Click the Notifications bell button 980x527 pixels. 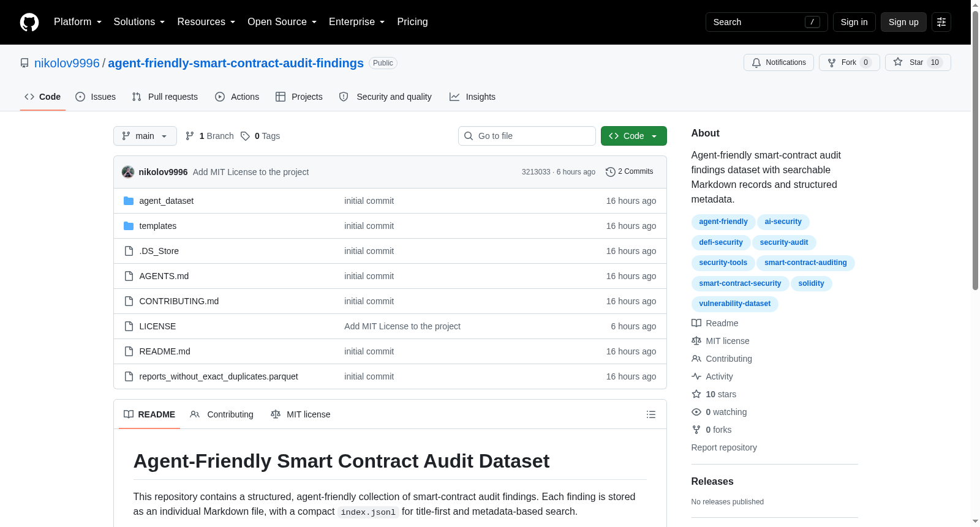point(778,62)
